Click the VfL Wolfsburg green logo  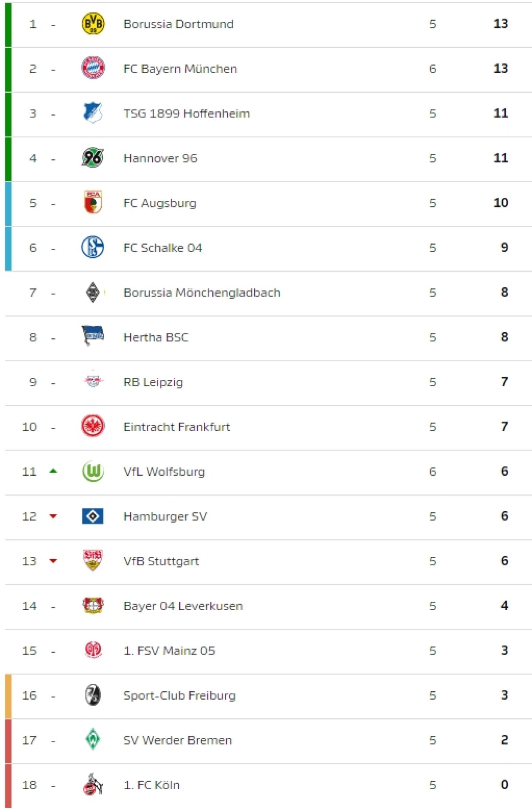coord(93,471)
